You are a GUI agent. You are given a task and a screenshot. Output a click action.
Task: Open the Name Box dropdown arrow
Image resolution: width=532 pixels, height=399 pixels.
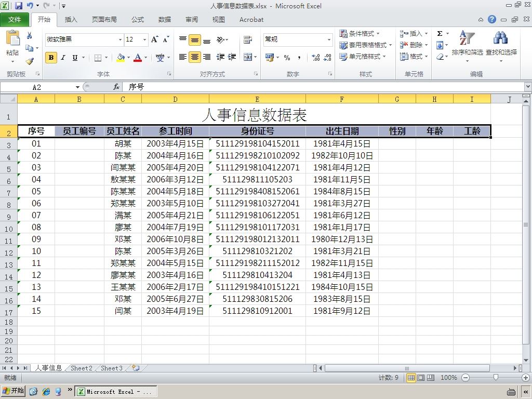tap(77, 87)
